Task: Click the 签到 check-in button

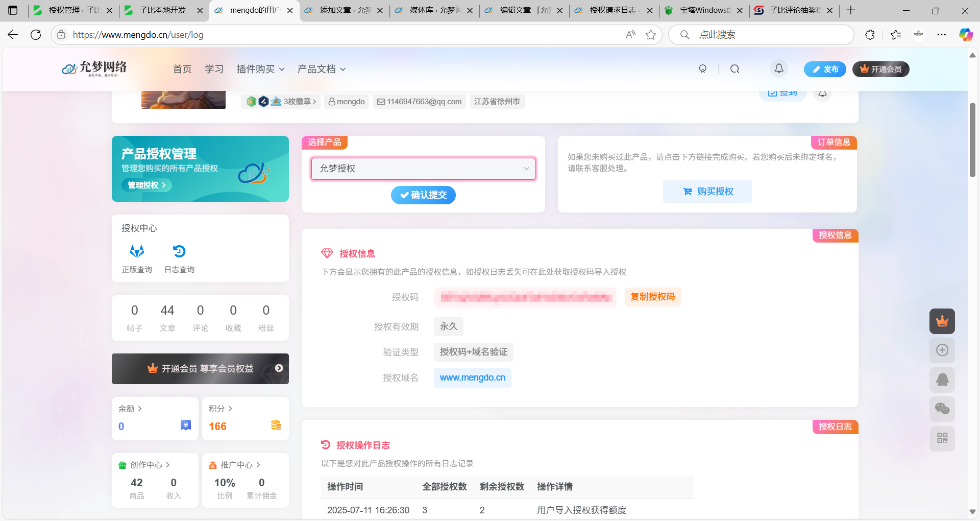Action: coord(783,93)
